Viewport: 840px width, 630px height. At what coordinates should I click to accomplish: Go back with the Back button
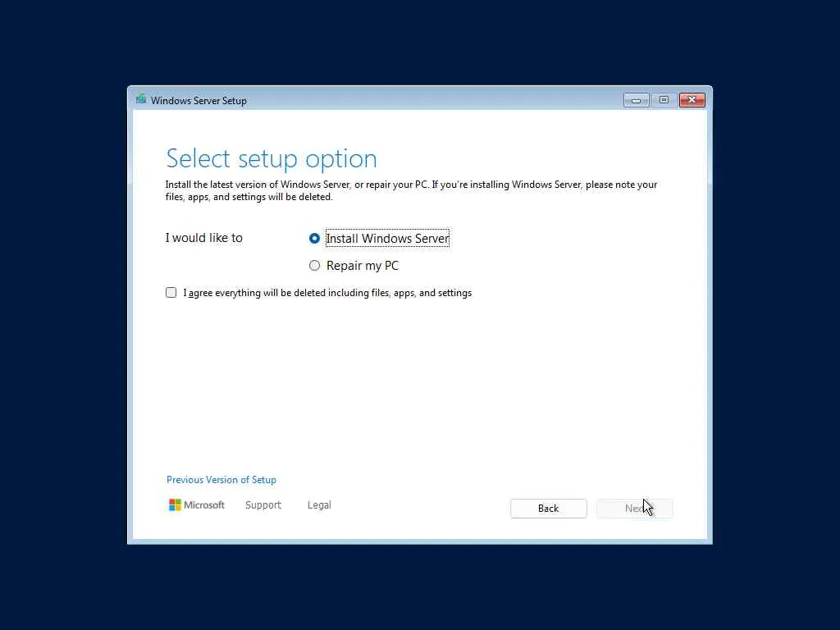[549, 509]
